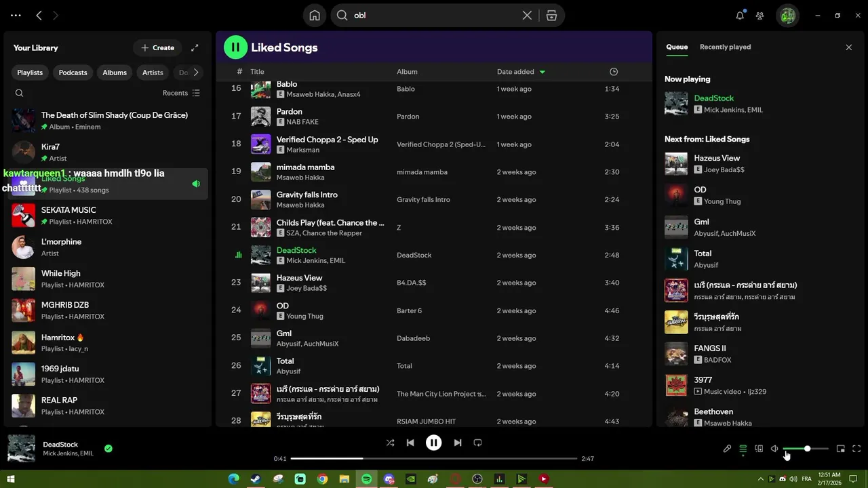Mute the volume speaker icon
The width and height of the screenshot is (868, 488).
click(x=774, y=449)
